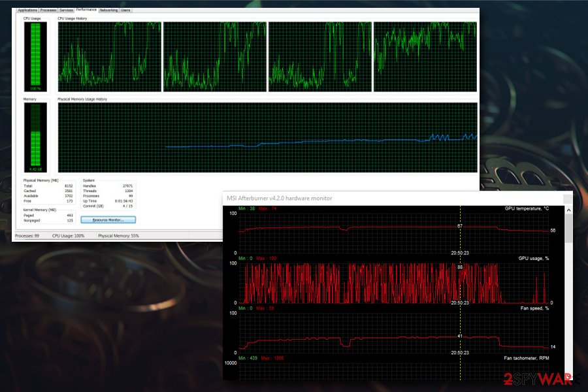Click the Nonpaged kernel memory row
The height and width of the screenshot is (392, 588).
48,221
